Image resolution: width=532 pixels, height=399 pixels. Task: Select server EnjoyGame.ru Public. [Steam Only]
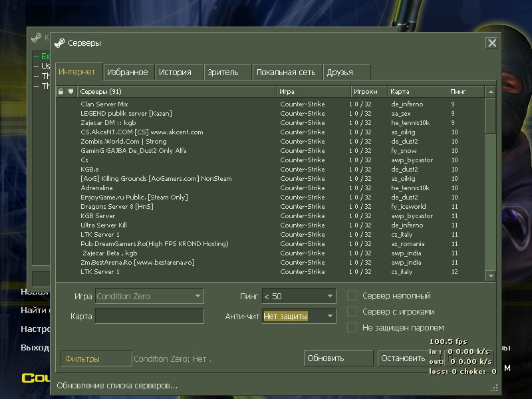270,197
